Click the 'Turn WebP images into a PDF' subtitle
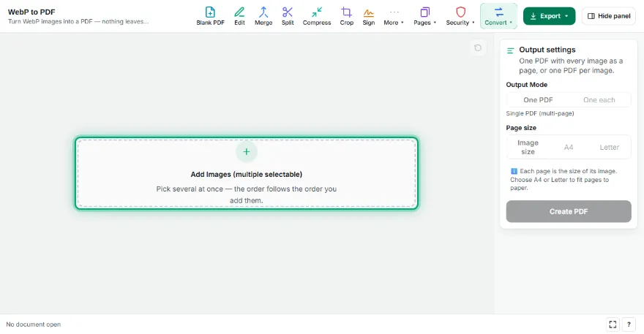 tap(78, 21)
